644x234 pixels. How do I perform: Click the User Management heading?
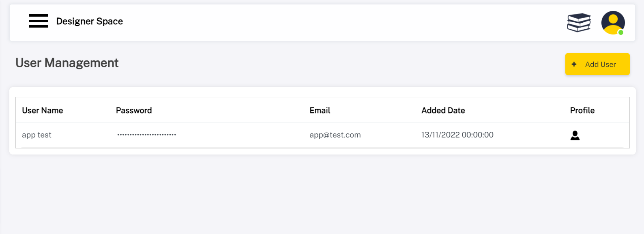(x=67, y=63)
